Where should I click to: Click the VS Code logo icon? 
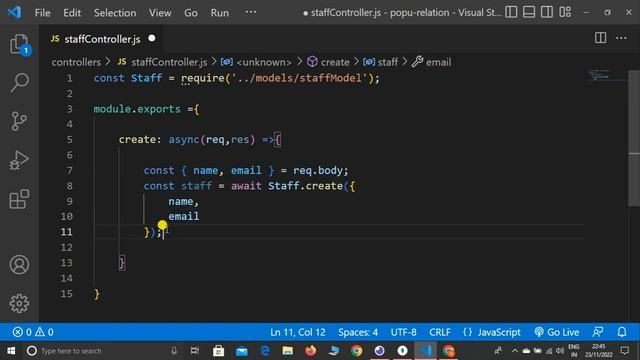coord(14,12)
